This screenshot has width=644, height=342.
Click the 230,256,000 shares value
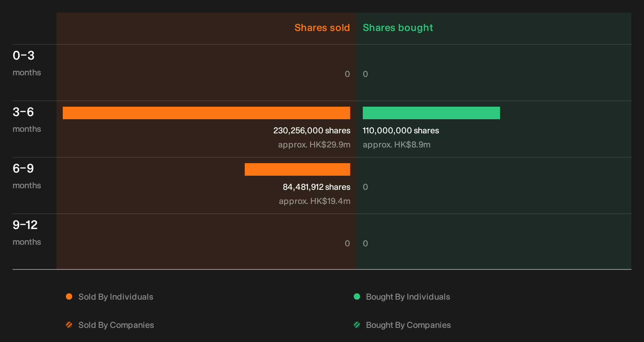pyautogui.click(x=312, y=131)
